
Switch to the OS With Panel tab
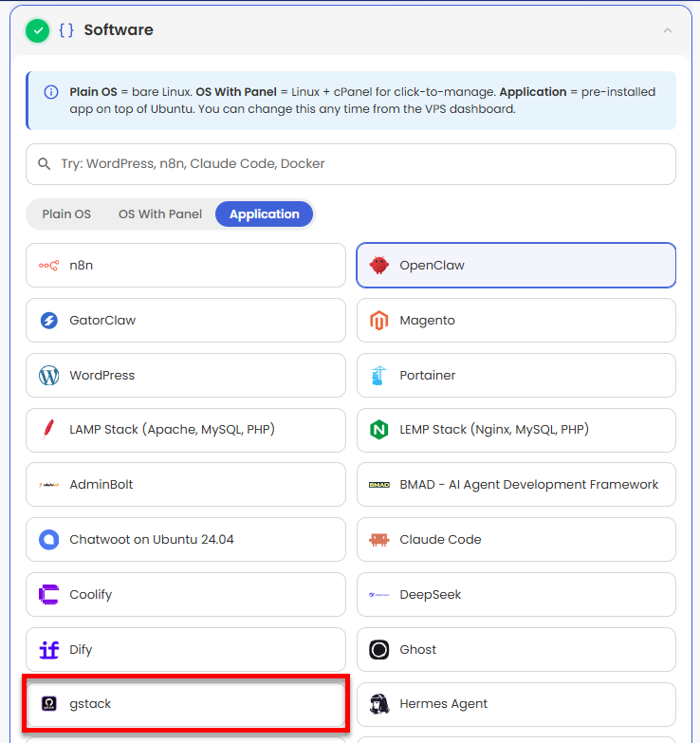pos(160,214)
